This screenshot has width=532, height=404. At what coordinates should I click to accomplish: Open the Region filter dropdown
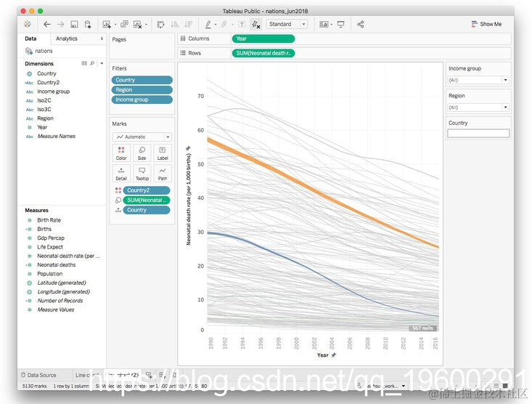coord(478,108)
